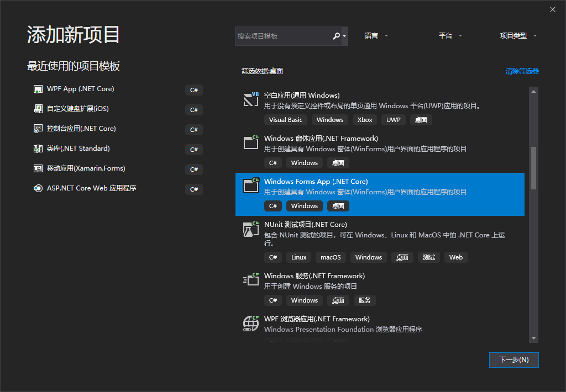Click the 下一步(N) button

tap(513, 359)
